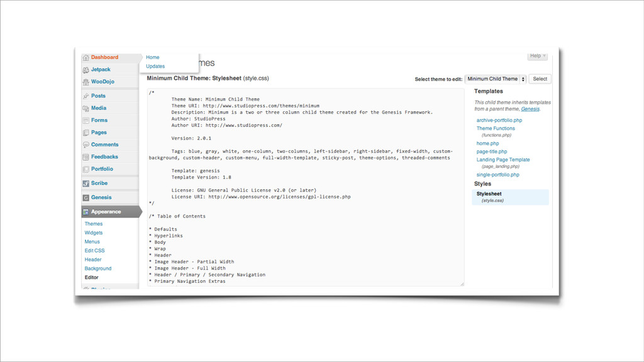Click the 'Theme Name: Minimum Child Theme' line
The image size is (644, 362).
pos(216,99)
